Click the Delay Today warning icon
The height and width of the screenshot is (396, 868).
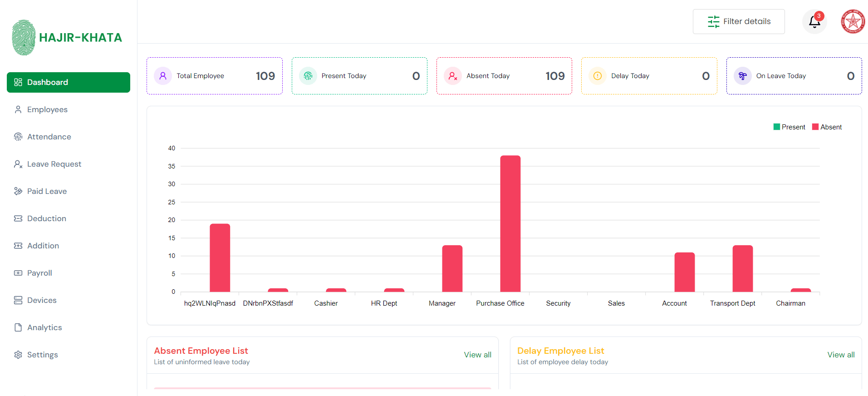click(x=598, y=76)
